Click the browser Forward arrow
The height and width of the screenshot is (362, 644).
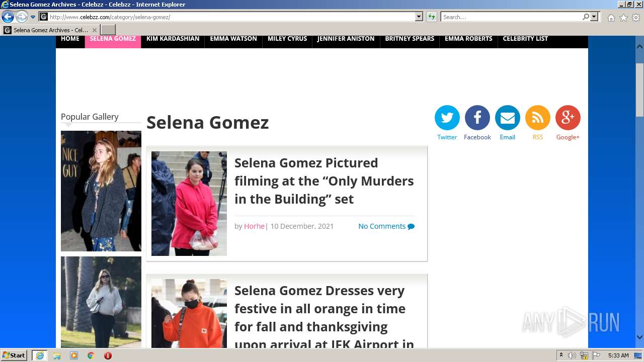pyautogui.click(x=22, y=17)
